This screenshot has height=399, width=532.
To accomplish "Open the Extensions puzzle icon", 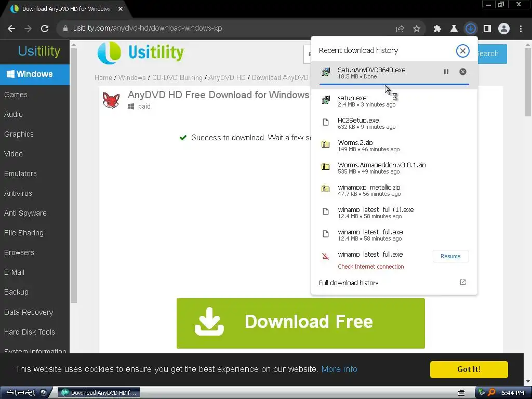I will (x=437, y=29).
